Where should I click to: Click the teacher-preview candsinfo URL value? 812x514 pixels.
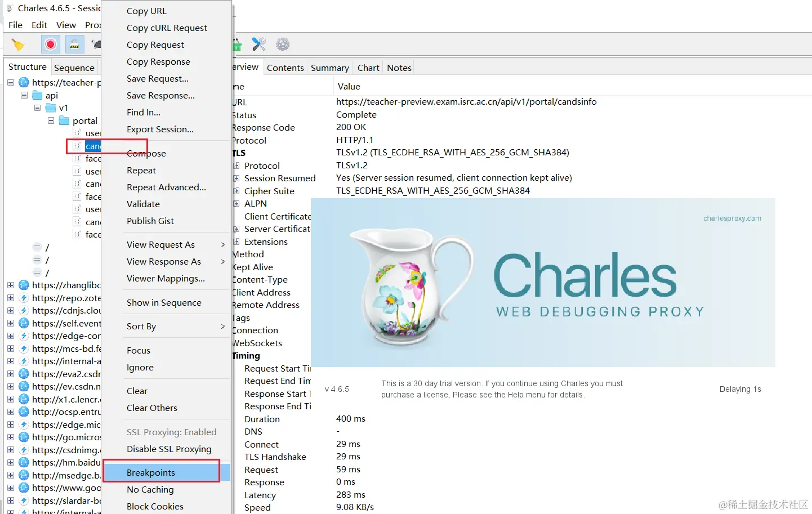[x=466, y=102]
